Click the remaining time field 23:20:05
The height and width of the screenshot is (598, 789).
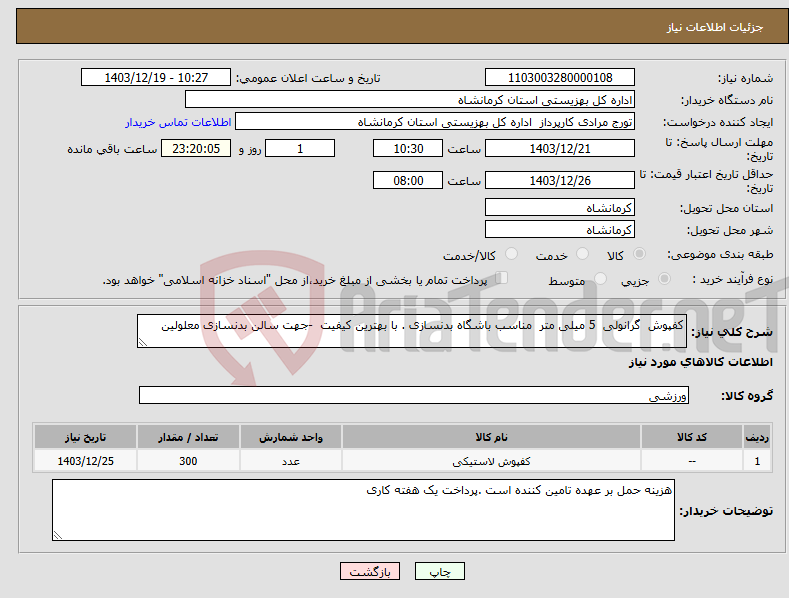click(196, 148)
